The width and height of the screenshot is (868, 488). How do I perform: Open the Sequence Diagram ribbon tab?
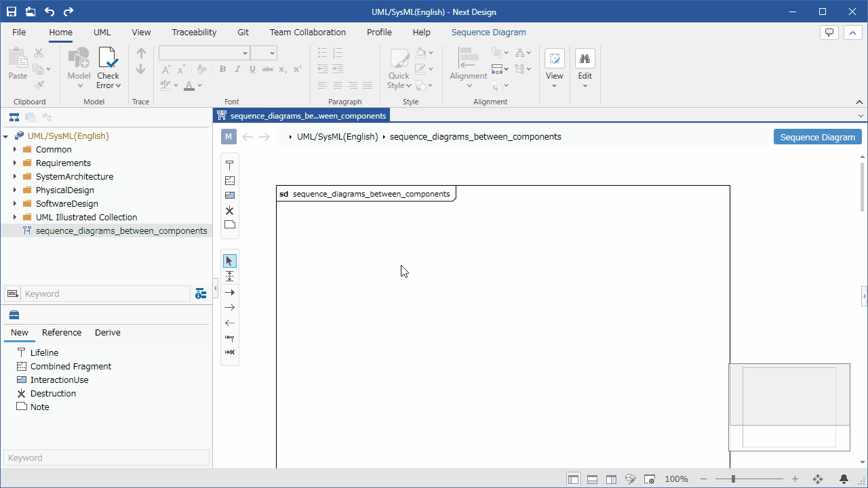pos(489,32)
